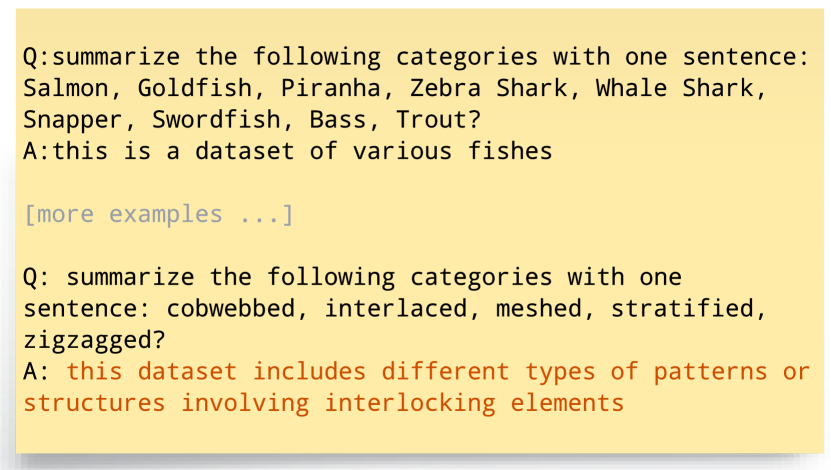Click the word "Snapper"
The height and width of the screenshot is (470, 831).
pos(73,120)
